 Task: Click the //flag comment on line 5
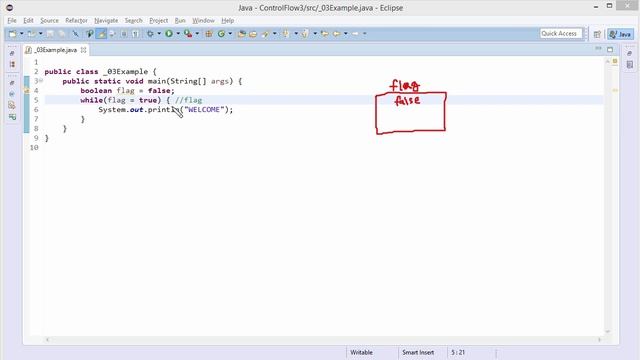(189, 100)
